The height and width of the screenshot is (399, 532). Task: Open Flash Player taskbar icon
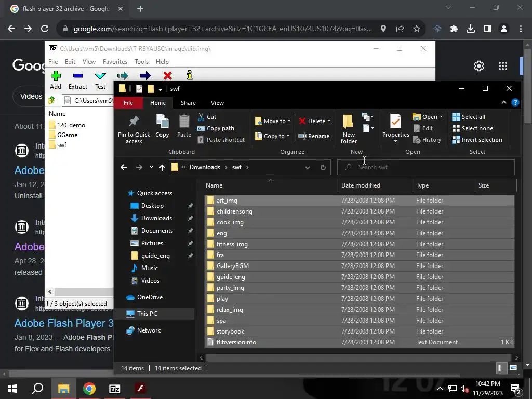140,389
